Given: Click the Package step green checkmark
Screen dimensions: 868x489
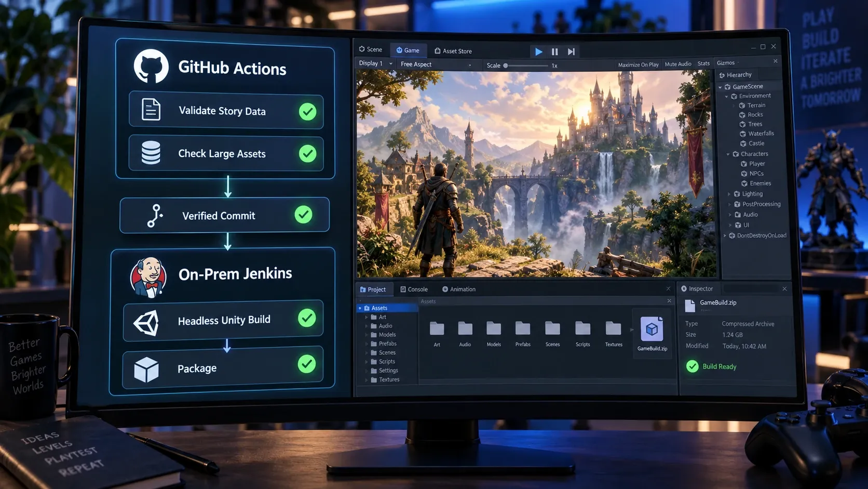Looking at the screenshot, I should pos(307,364).
